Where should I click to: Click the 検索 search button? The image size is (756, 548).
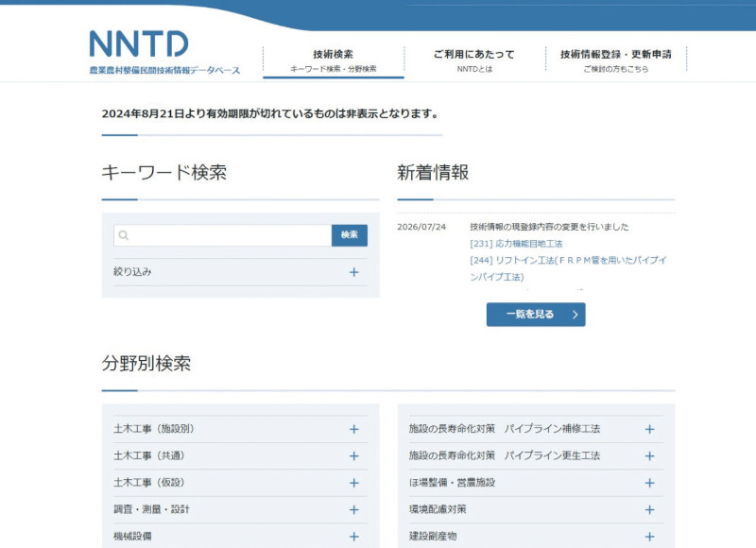point(350,235)
